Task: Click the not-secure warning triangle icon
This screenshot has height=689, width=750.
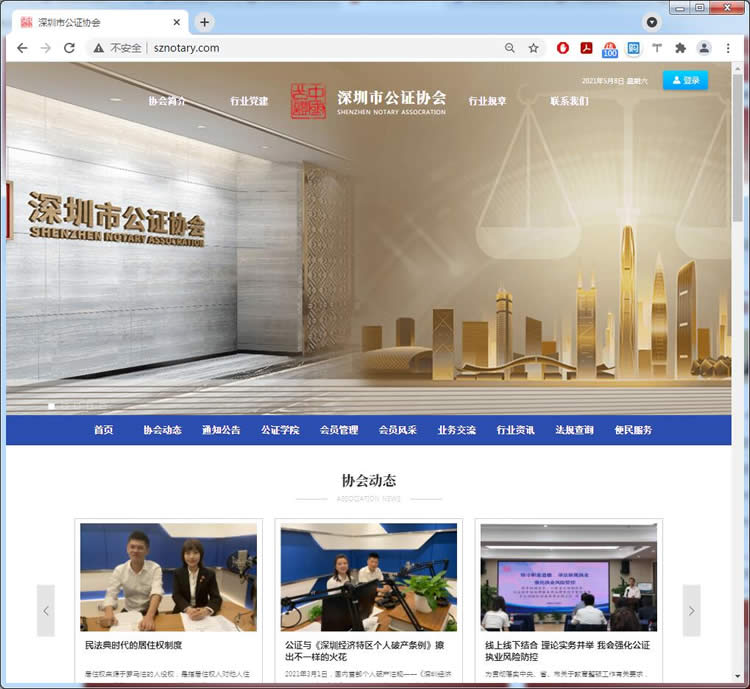Action: click(99, 48)
